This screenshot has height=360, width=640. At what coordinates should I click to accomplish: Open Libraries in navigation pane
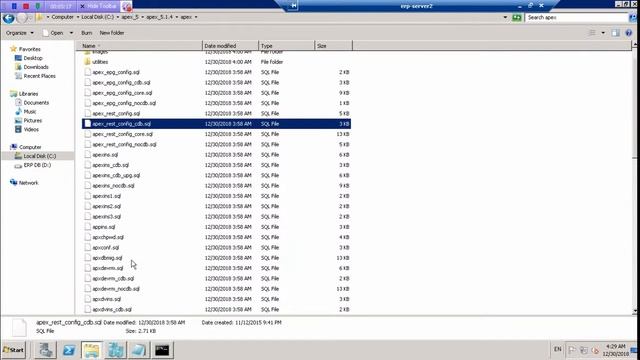point(28,94)
